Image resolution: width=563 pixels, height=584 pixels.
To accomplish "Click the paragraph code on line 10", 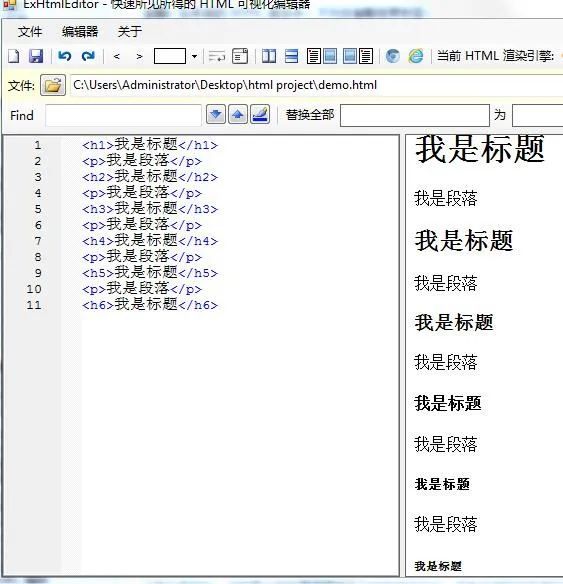I will pos(142,289).
